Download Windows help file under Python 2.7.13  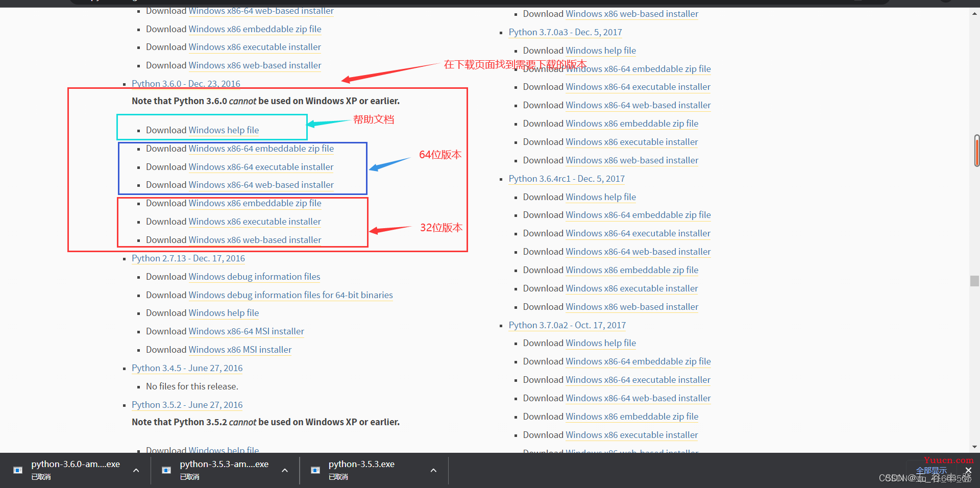224,313
